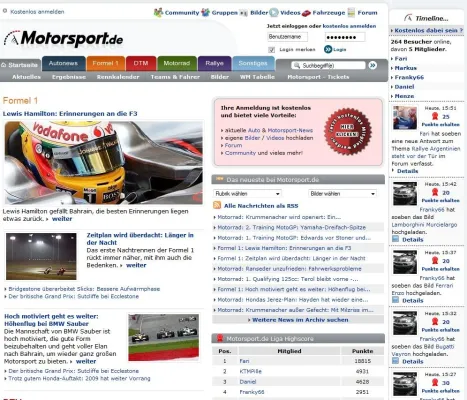This screenshot has height=400, width=467.
Task: Click the search submit arrow icon
Action: [373, 65]
